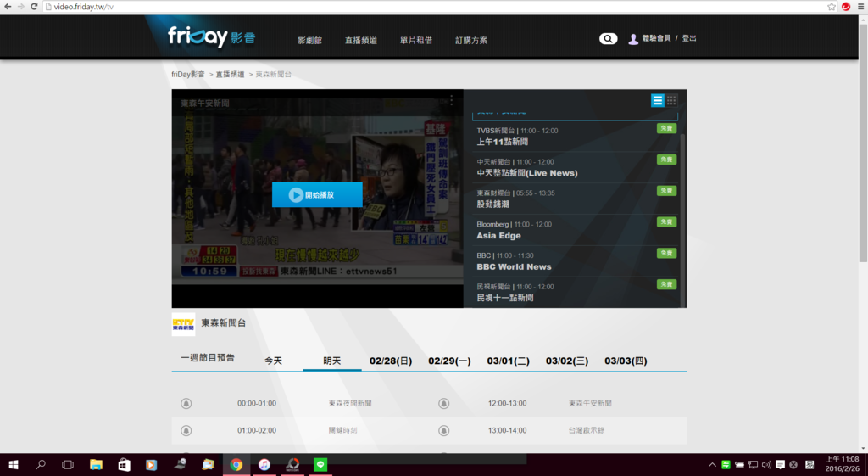Click the taskbar search icon
Screen dimensions: 868x476
click(41, 464)
